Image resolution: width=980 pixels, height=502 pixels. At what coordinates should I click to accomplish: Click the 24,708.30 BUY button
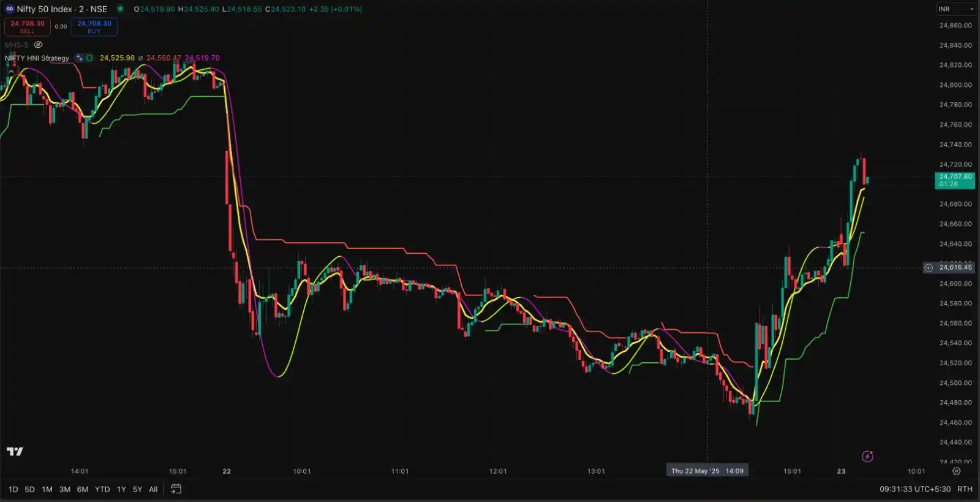[94, 26]
